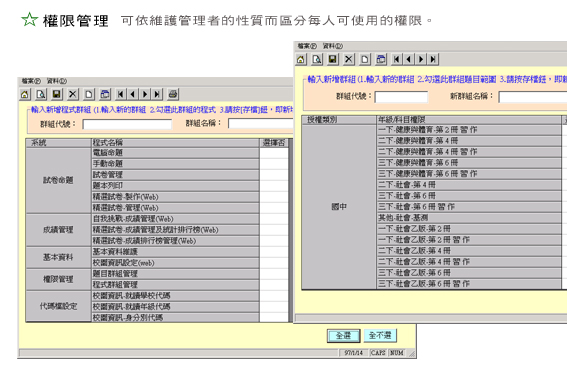
Task: Select the 精選試卷-管理(Web) row
Action: (175, 208)
